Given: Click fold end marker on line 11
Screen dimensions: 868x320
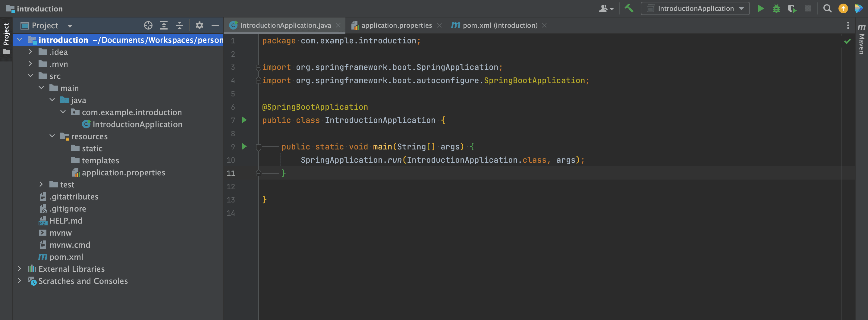Looking at the screenshot, I should (259, 173).
